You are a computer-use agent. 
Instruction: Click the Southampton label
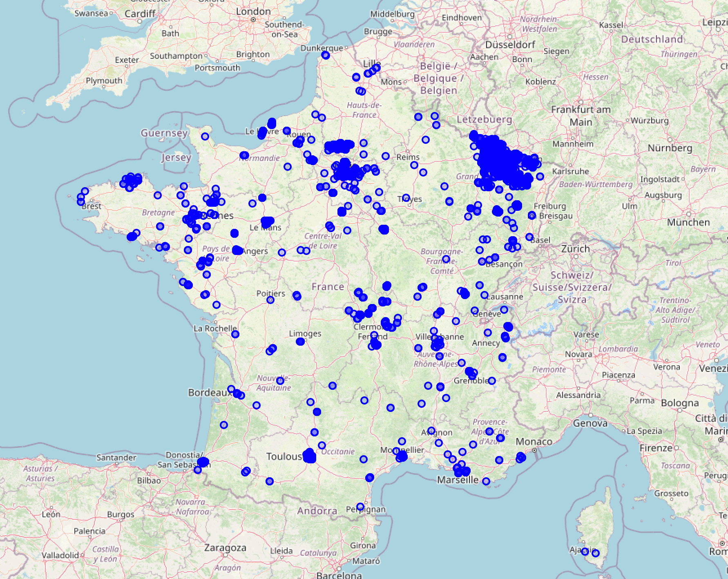176,56
